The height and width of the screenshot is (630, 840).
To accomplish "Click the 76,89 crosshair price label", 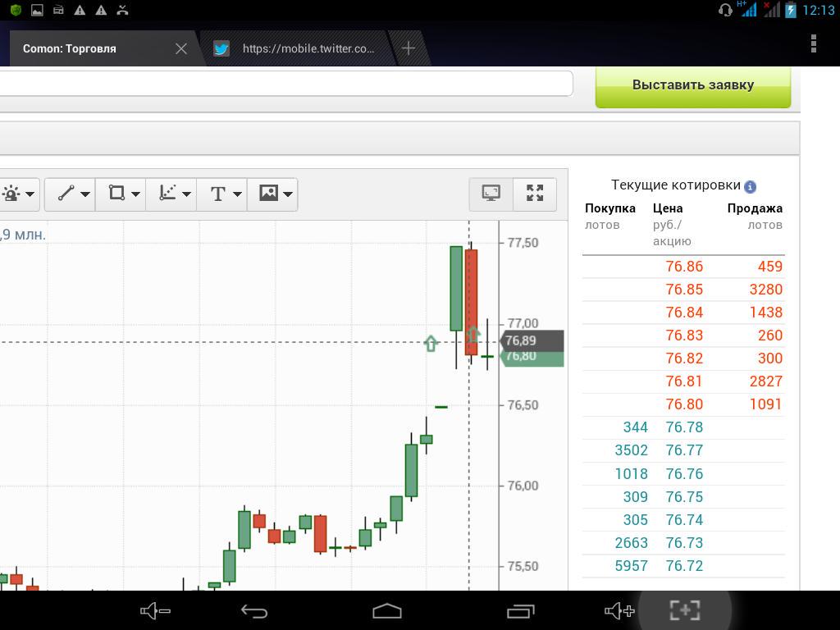I will point(532,340).
